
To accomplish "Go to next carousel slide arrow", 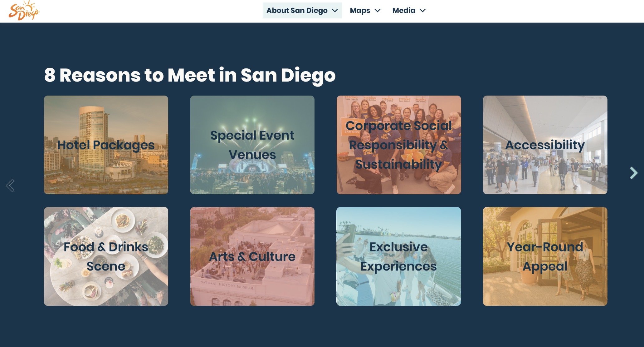I will click(633, 173).
